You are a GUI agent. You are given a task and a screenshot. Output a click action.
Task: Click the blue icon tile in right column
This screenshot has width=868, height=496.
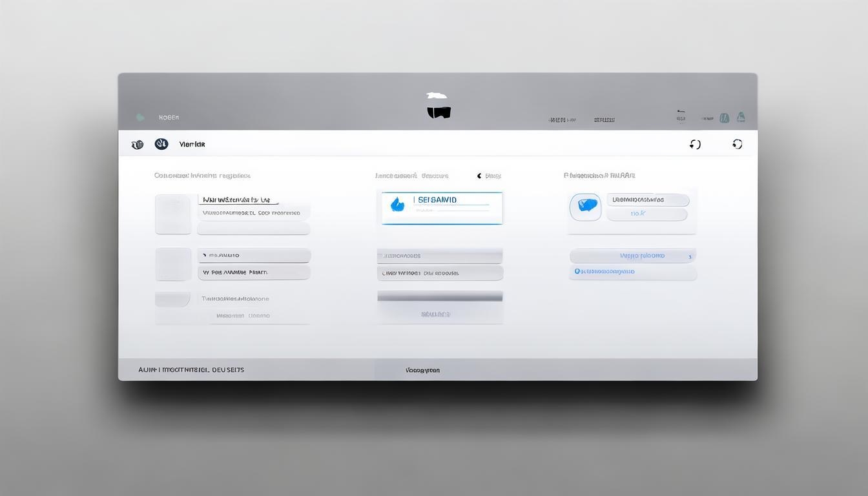tap(586, 207)
